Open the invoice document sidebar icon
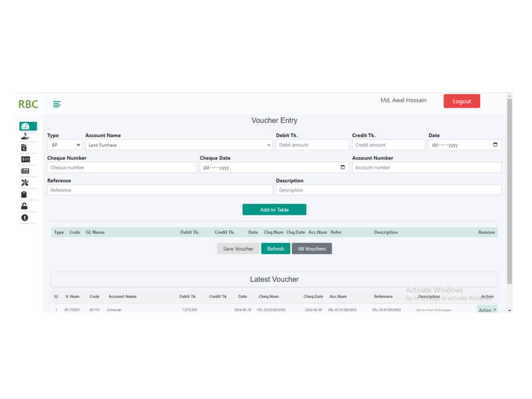Image resolution: width=532 pixels, height=399 pixels. pos(25,148)
